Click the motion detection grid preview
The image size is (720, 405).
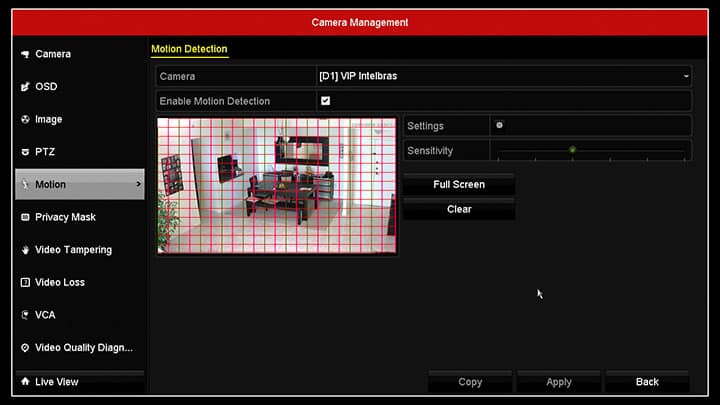277,186
